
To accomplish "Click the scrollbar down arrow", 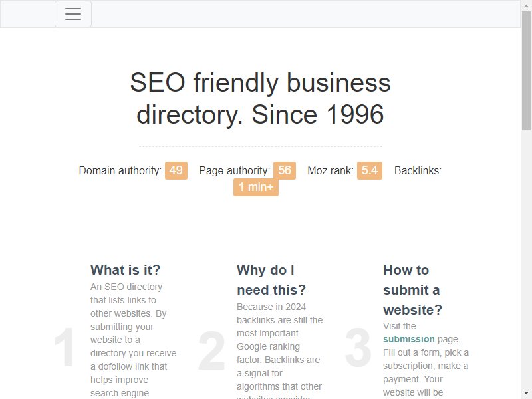I will click(x=526, y=394).
